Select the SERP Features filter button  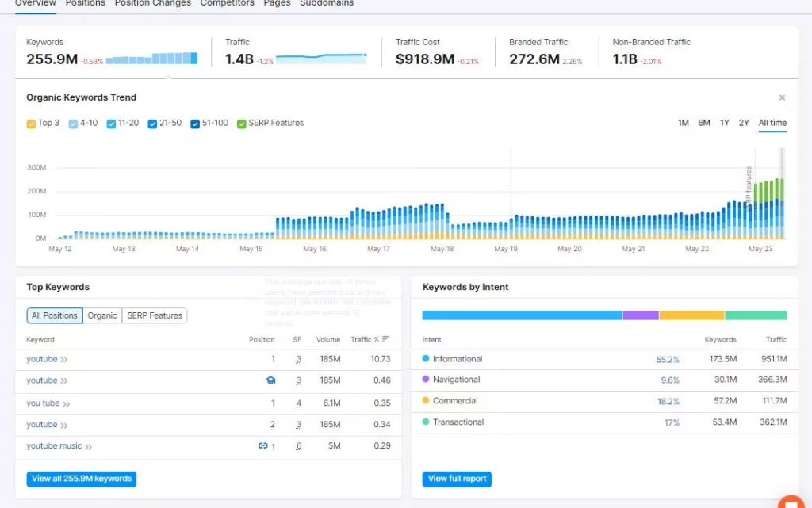(x=155, y=315)
